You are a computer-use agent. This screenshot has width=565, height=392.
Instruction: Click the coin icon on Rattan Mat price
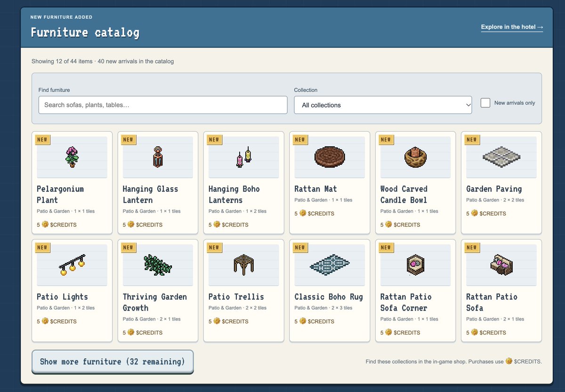[303, 213]
